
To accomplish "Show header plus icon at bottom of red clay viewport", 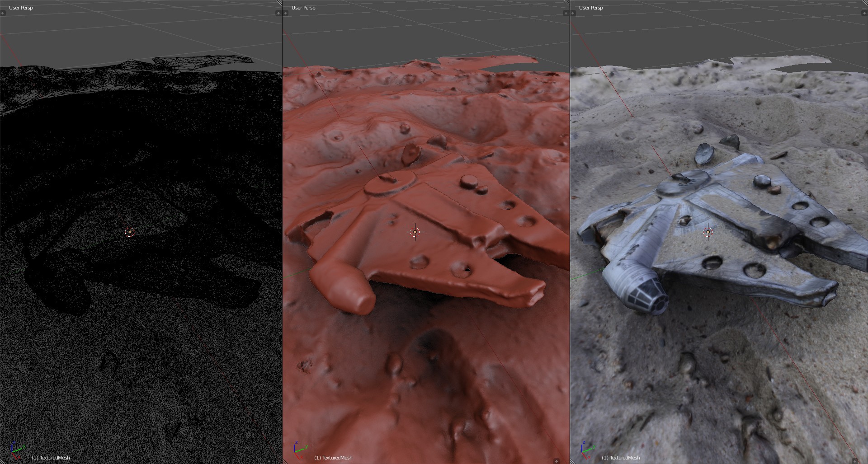I will pyautogui.click(x=557, y=461).
